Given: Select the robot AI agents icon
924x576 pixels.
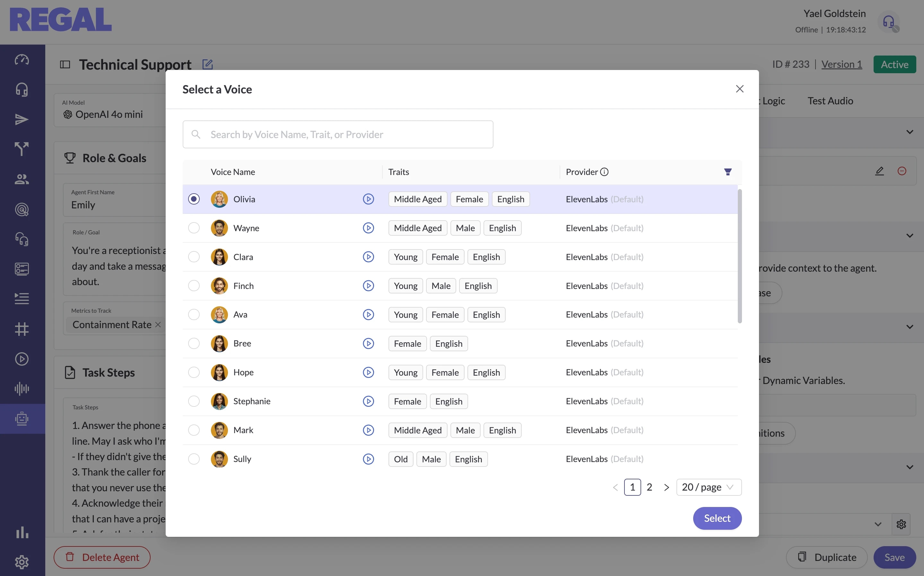Looking at the screenshot, I should pyautogui.click(x=22, y=418).
